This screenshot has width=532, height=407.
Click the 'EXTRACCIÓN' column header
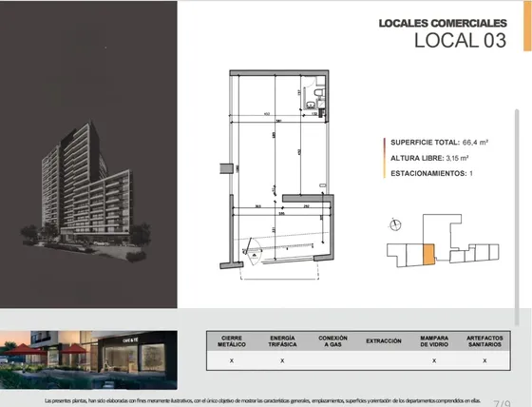[384, 341]
